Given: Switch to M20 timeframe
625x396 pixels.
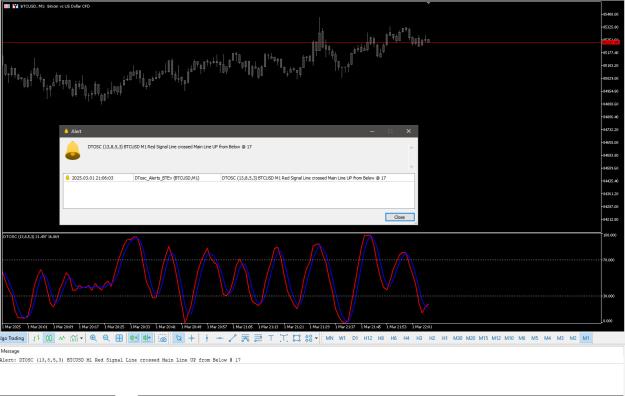Looking at the screenshot, I should (x=470, y=338).
